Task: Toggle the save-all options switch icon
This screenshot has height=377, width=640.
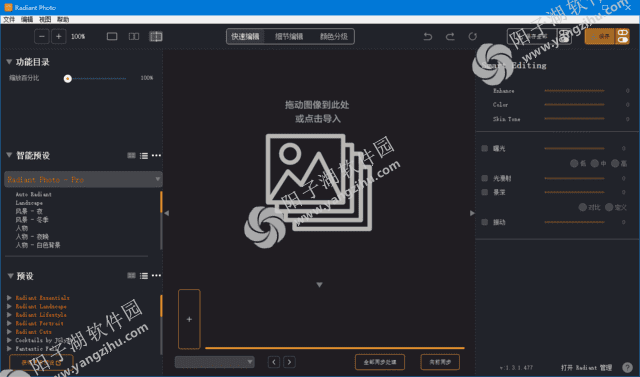Action: (564, 37)
